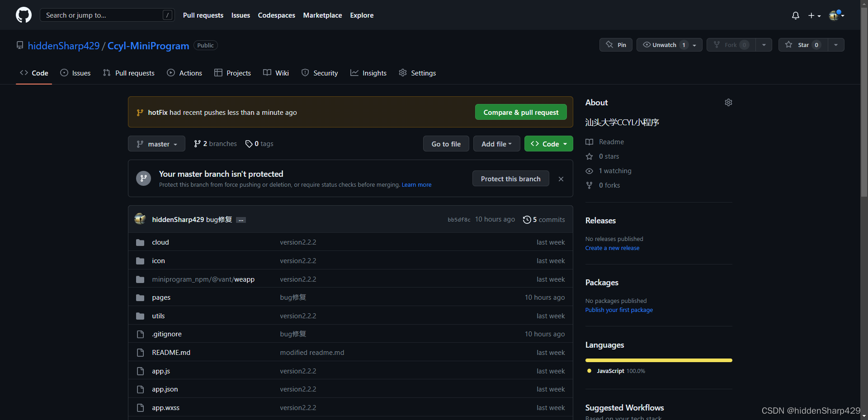The width and height of the screenshot is (868, 420).
Task: Open the cloud folder
Action: [160, 242]
